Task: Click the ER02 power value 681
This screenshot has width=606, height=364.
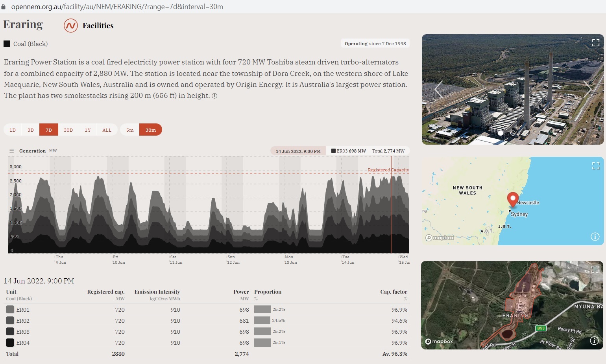Action: (x=244, y=321)
